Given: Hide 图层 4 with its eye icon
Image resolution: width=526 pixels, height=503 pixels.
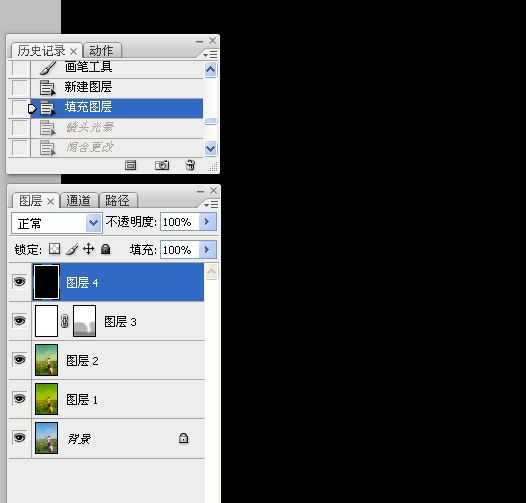Looking at the screenshot, I should (19, 281).
